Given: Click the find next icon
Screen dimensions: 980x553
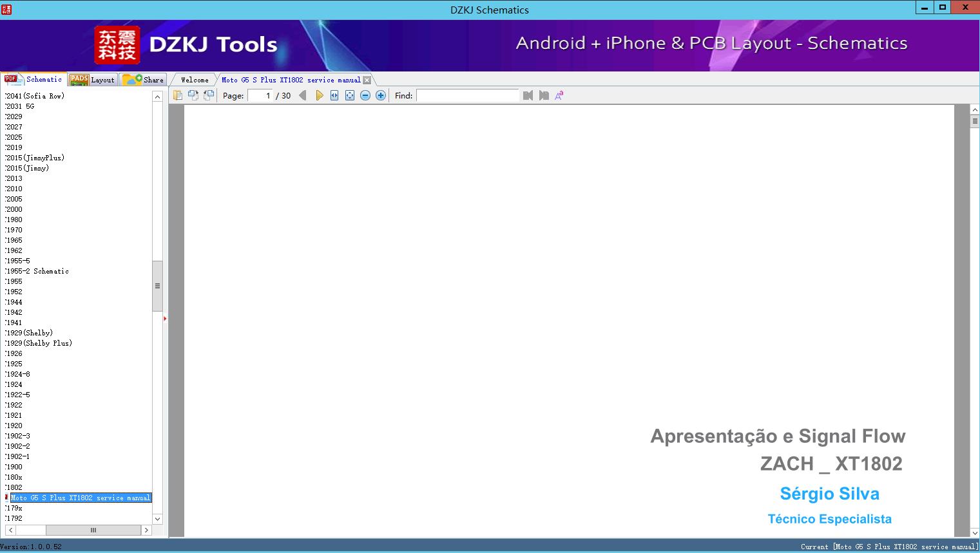Looking at the screenshot, I should tap(544, 95).
